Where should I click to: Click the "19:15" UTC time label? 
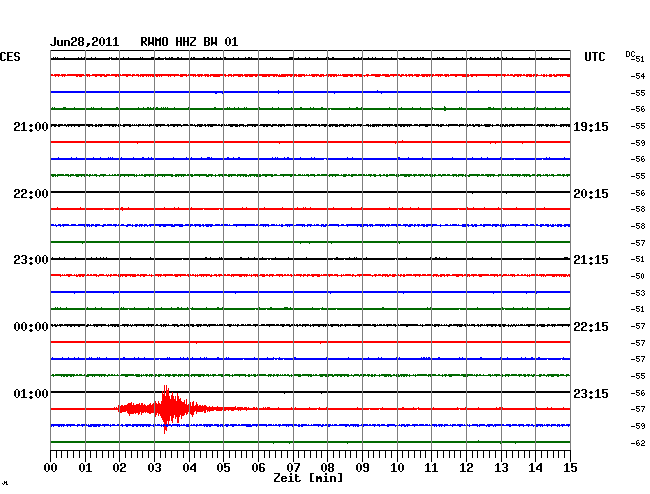[591, 127]
